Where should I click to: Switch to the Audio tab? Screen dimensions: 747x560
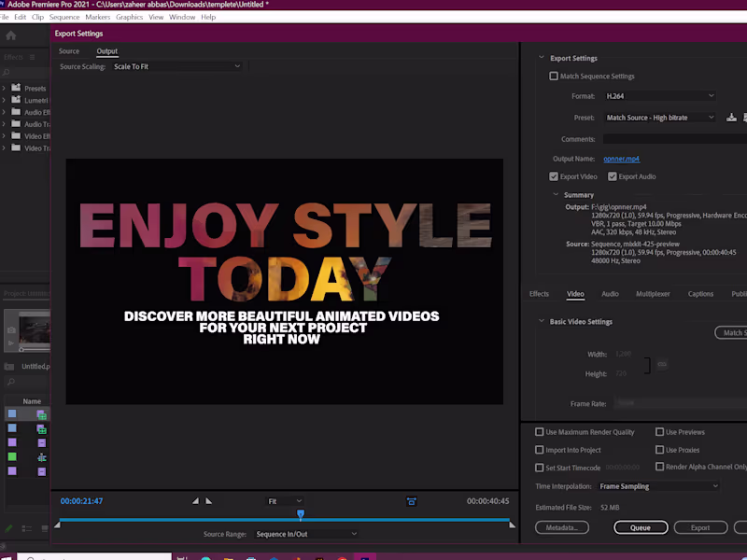610,294
